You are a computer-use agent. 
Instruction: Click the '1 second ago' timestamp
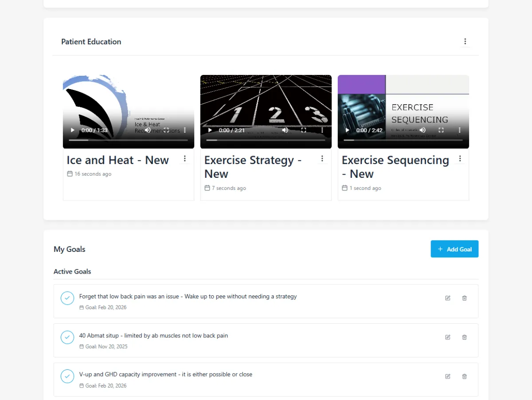(x=365, y=188)
